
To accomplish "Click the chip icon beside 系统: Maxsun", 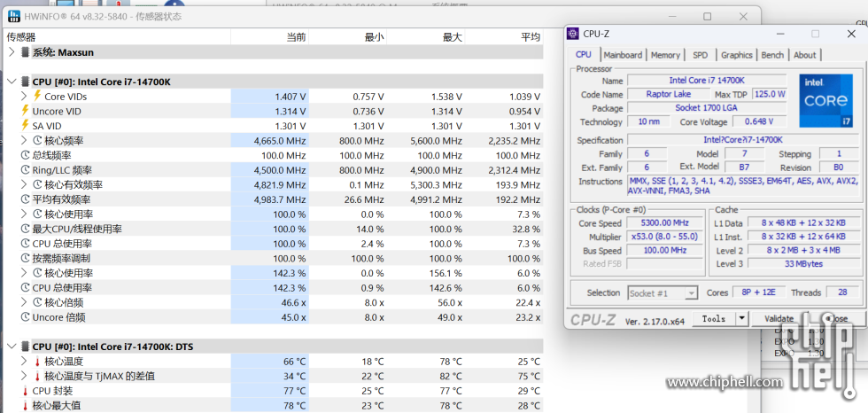I will click(x=25, y=52).
